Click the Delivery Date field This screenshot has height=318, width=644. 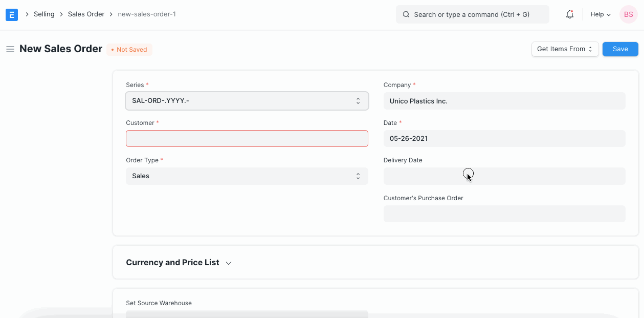(504, 176)
